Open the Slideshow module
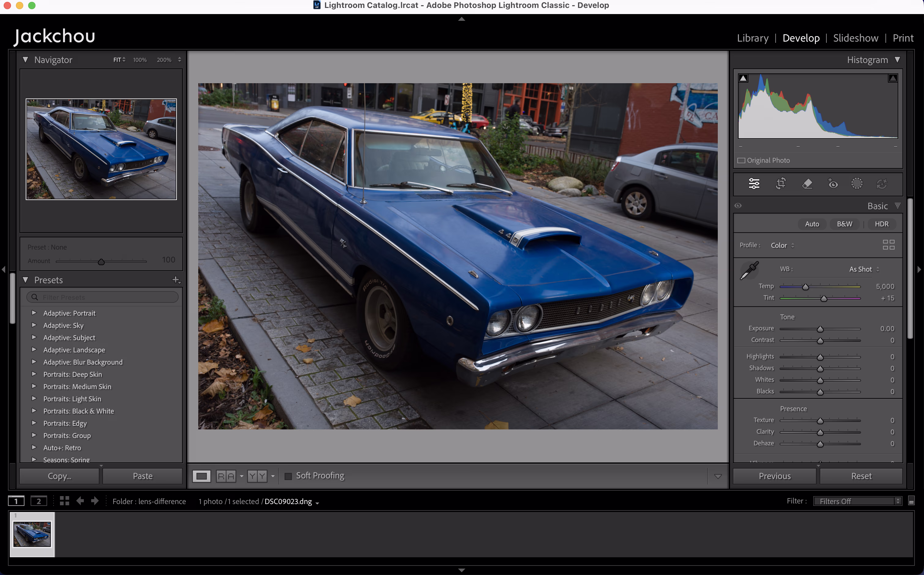The width and height of the screenshot is (924, 575). (855, 38)
